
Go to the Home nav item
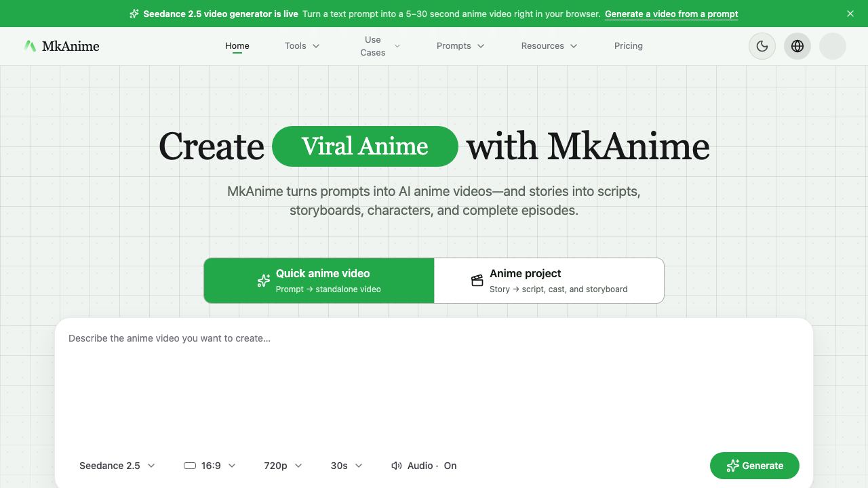[x=237, y=46]
